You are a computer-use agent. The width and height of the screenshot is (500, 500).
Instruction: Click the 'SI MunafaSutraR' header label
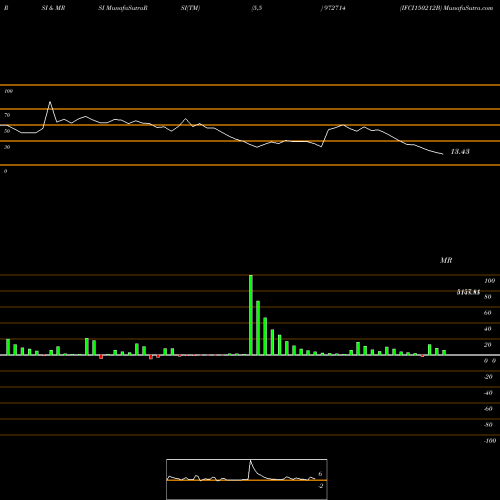pos(123,8)
